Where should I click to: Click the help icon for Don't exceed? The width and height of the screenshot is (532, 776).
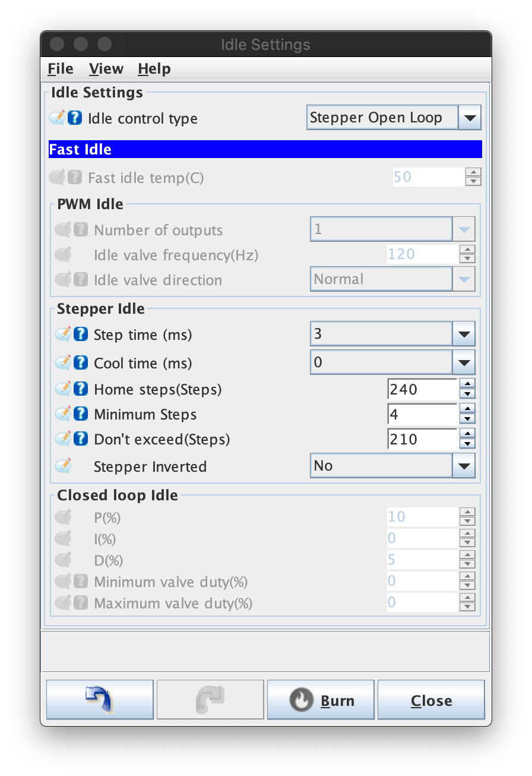click(x=81, y=439)
